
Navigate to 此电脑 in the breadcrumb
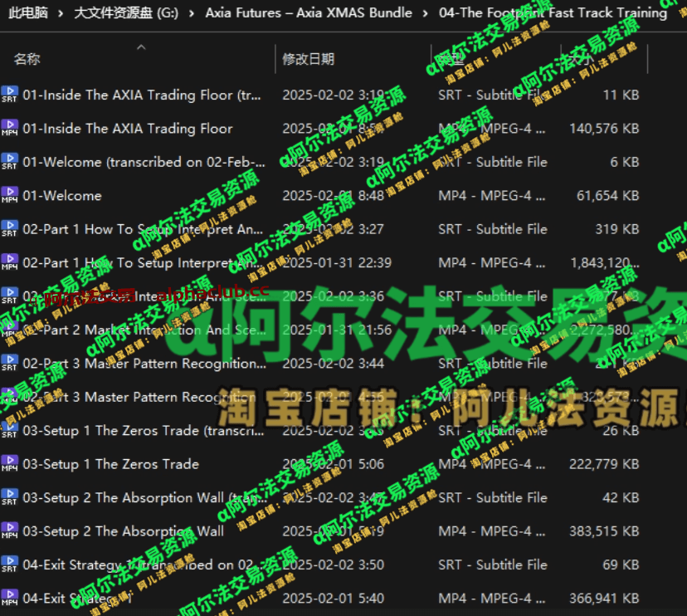tap(27, 13)
